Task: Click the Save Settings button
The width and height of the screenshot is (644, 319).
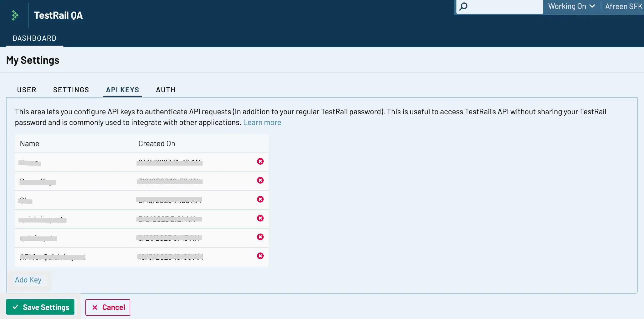Action: click(40, 307)
